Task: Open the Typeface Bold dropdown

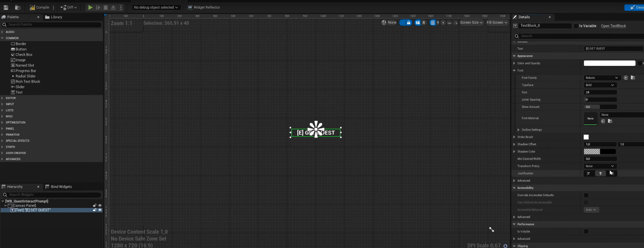Action: coord(600,85)
